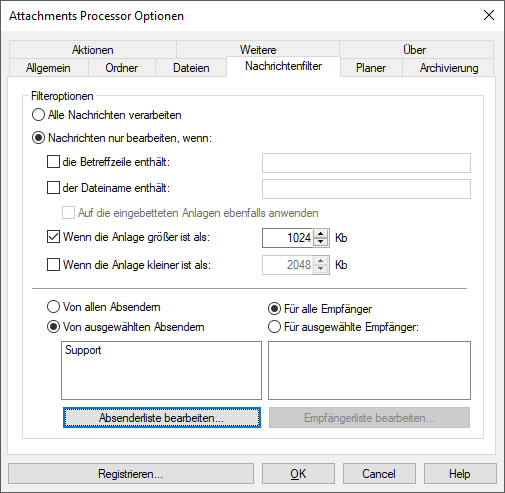
Task: Uncheck 'Wenn die Anlage größer ist als'
Action: [x=53, y=237]
